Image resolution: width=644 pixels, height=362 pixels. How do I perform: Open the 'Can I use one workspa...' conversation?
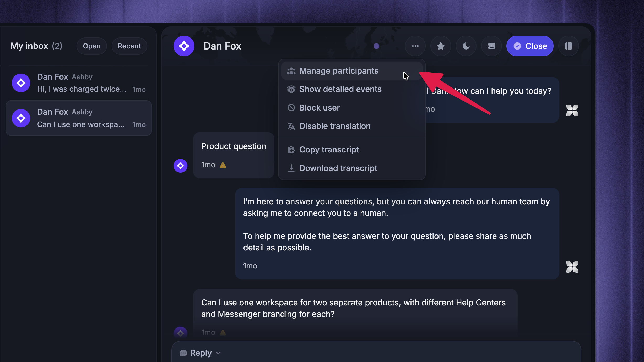click(79, 118)
